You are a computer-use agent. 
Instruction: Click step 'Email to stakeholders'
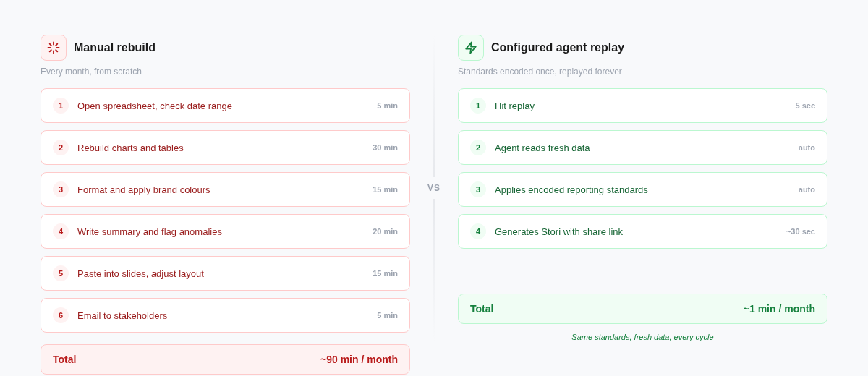point(225,315)
